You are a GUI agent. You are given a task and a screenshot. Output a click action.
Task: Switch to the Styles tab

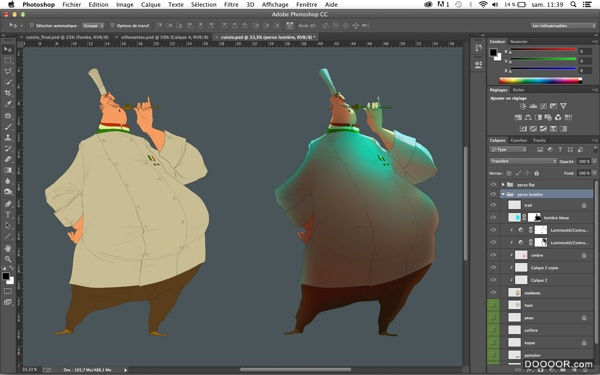(x=518, y=90)
